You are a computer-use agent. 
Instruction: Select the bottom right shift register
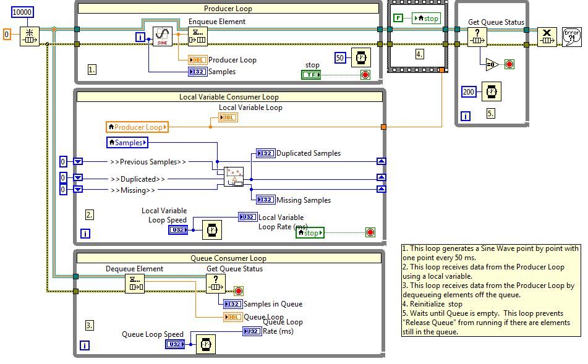381,189
